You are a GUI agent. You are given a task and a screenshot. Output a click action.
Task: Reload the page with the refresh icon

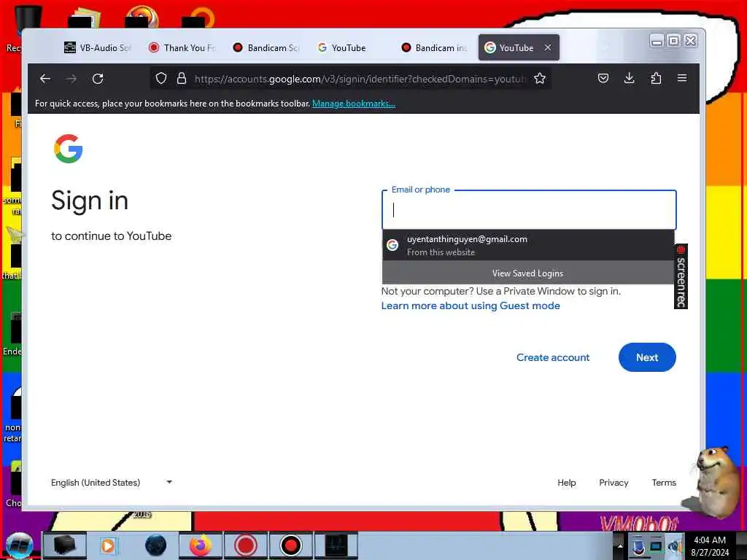(98, 79)
